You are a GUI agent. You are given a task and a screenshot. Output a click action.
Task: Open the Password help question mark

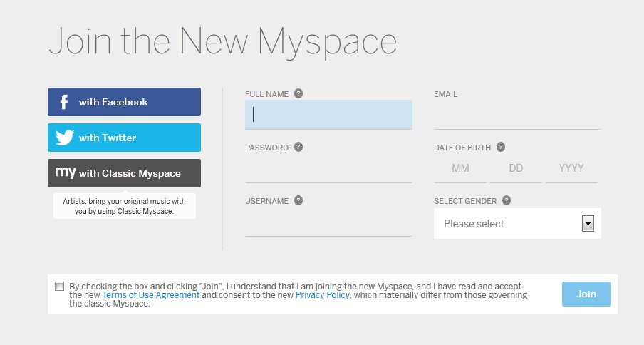(x=298, y=147)
